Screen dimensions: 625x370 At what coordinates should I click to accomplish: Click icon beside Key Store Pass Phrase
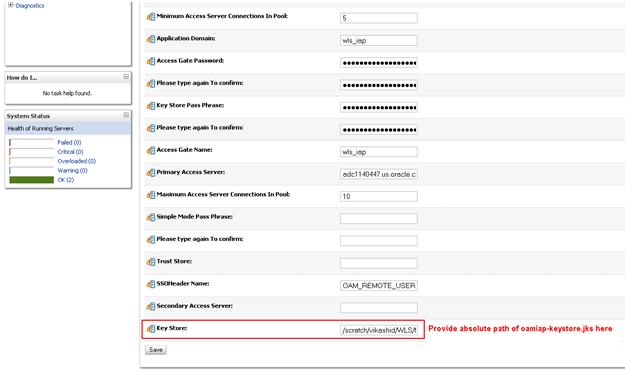151,106
